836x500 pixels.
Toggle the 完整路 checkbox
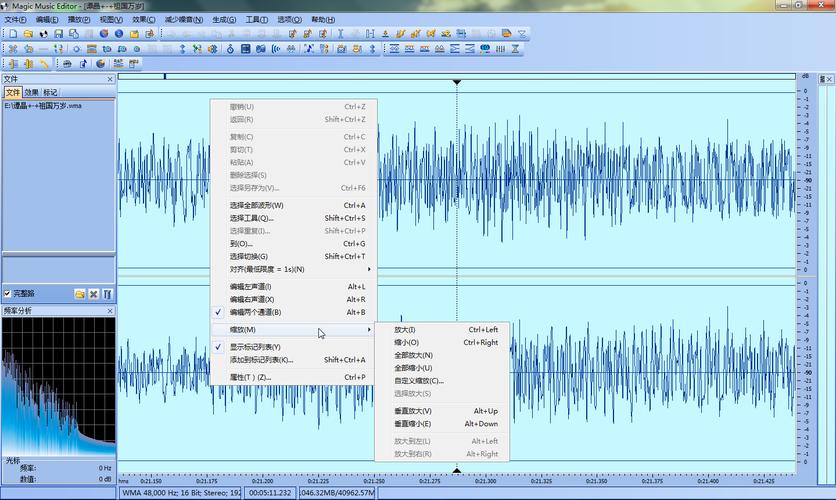pyautogui.click(x=7, y=294)
